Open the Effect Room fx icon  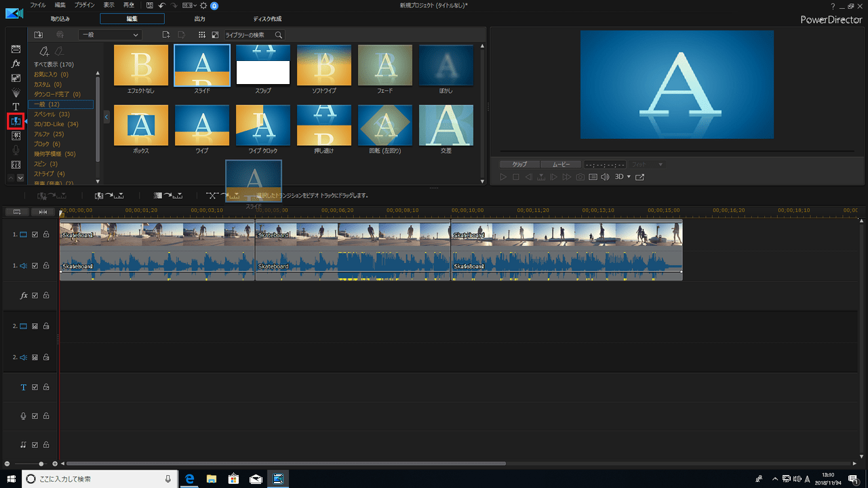pos(16,64)
